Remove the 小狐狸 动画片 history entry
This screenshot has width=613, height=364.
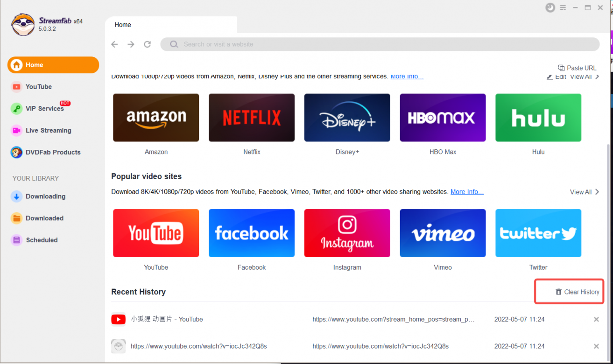coord(596,320)
